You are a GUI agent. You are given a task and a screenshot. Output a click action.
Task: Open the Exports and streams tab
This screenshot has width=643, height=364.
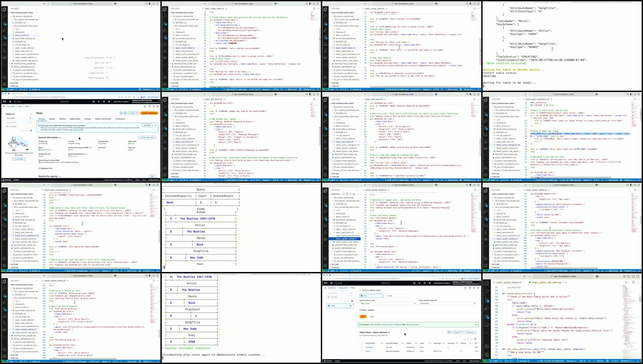[103, 119]
